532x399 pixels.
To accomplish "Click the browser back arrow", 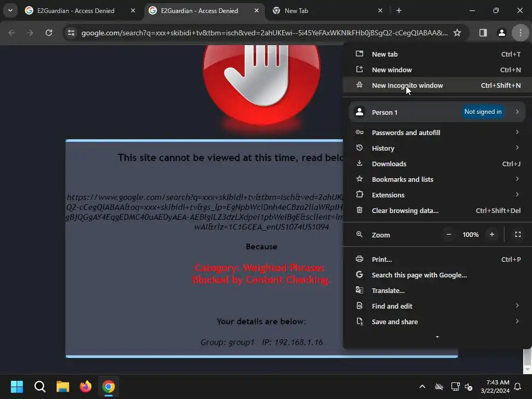I will tap(11, 33).
